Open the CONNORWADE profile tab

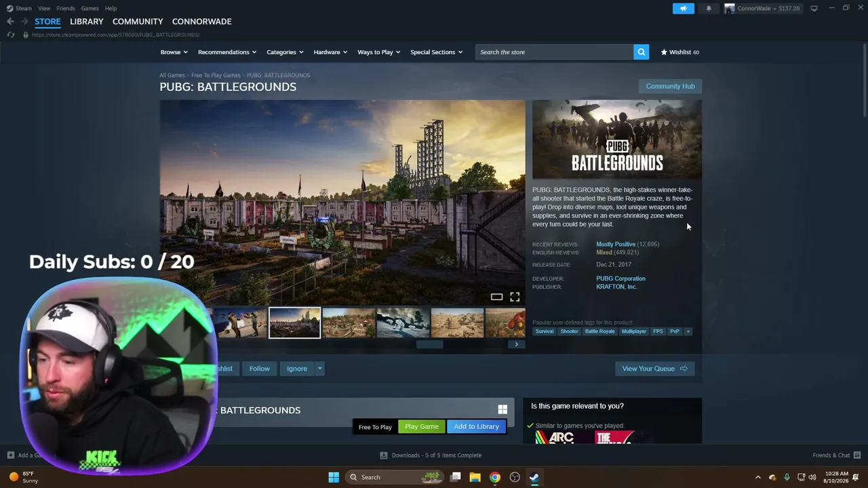point(201,22)
